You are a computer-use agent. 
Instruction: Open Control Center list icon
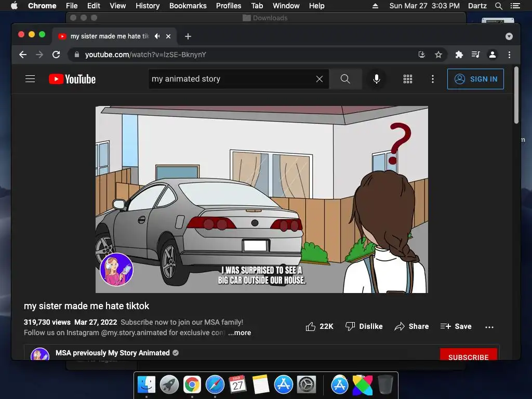tap(515, 6)
